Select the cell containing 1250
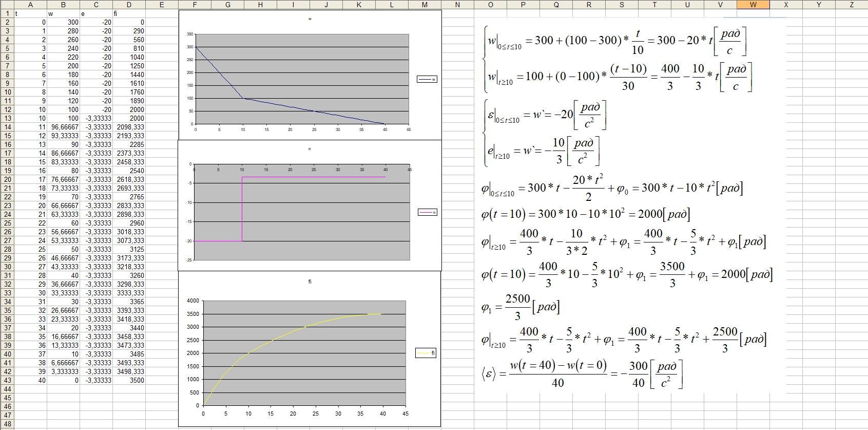868x430 pixels. 129,66
